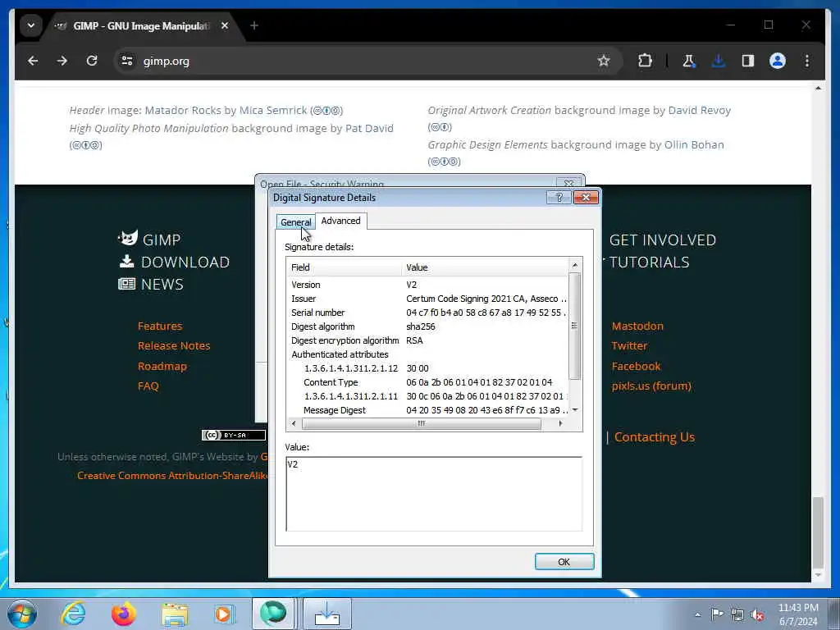This screenshot has height=630, width=840.
Task: Switch to the General tab
Action: click(295, 221)
